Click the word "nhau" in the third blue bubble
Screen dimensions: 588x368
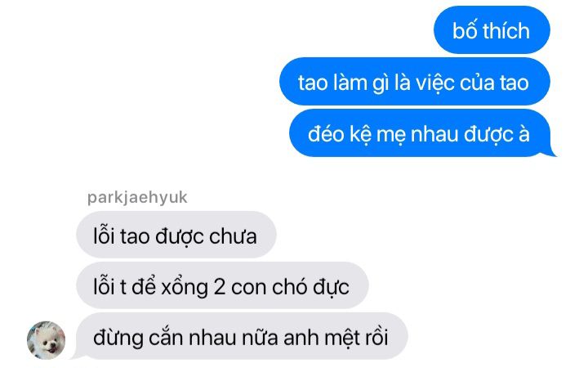434,134
